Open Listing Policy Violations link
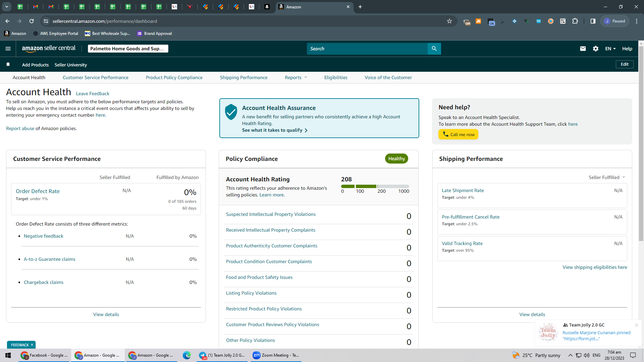The width and height of the screenshot is (644, 362). [x=251, y=293]
